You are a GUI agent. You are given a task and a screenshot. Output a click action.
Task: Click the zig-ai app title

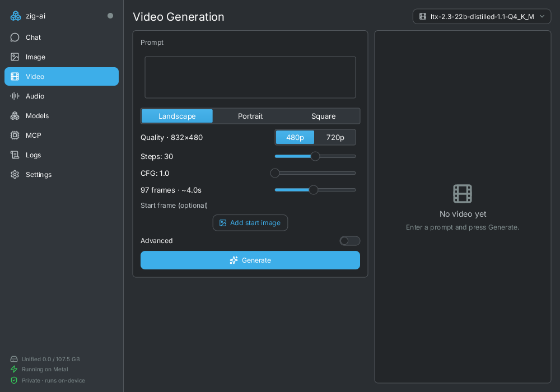35,16
